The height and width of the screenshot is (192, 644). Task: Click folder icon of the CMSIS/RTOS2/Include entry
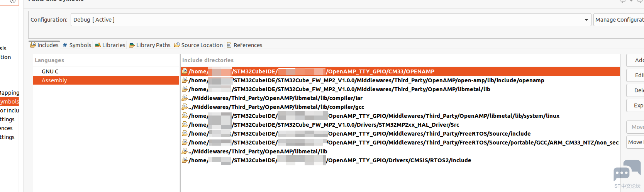185,160
